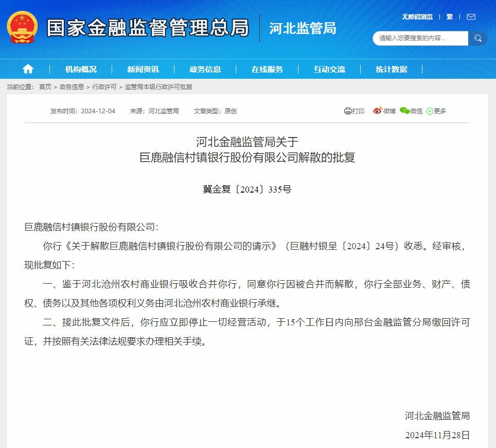496x448 pixels.
Task: Click the addressee line 巨鹿融信村镇银行股份有限公司:
Action: (x=92, y=227)
